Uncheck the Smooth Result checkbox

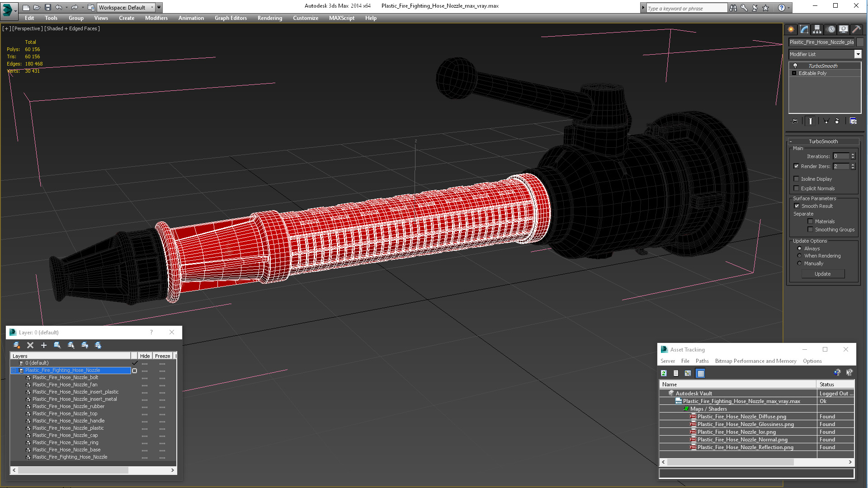tap(797, 206)
